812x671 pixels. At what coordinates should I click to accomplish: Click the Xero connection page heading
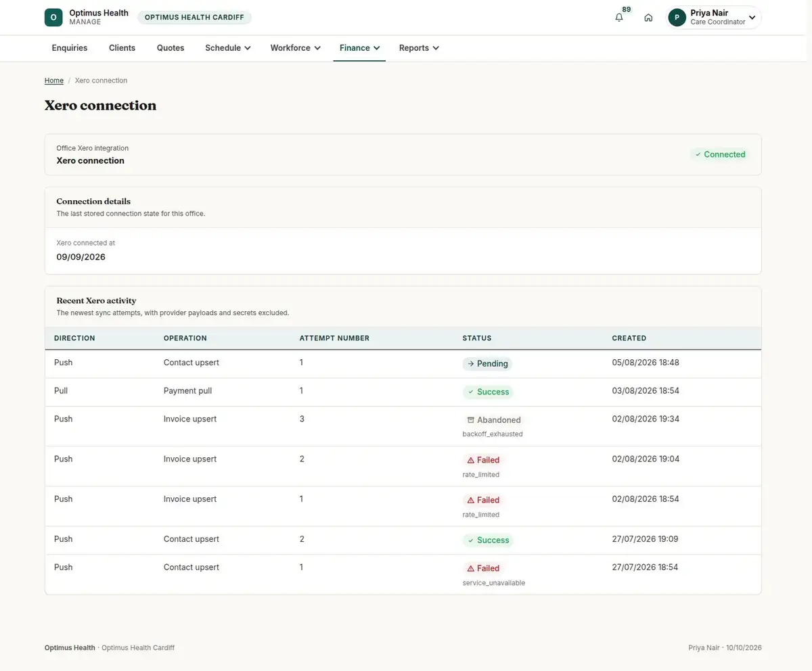click(100, 106)
